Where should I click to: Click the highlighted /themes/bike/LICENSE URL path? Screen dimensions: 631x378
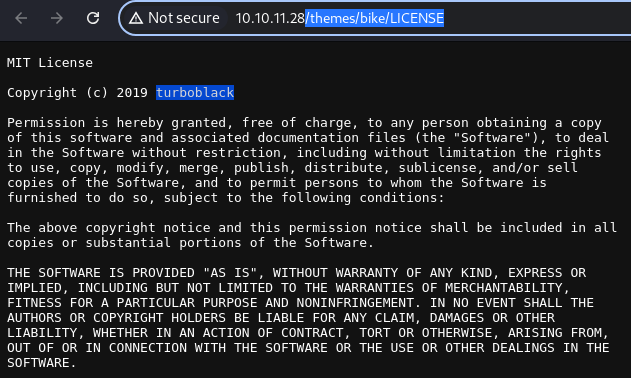click(x=374, y=18)
